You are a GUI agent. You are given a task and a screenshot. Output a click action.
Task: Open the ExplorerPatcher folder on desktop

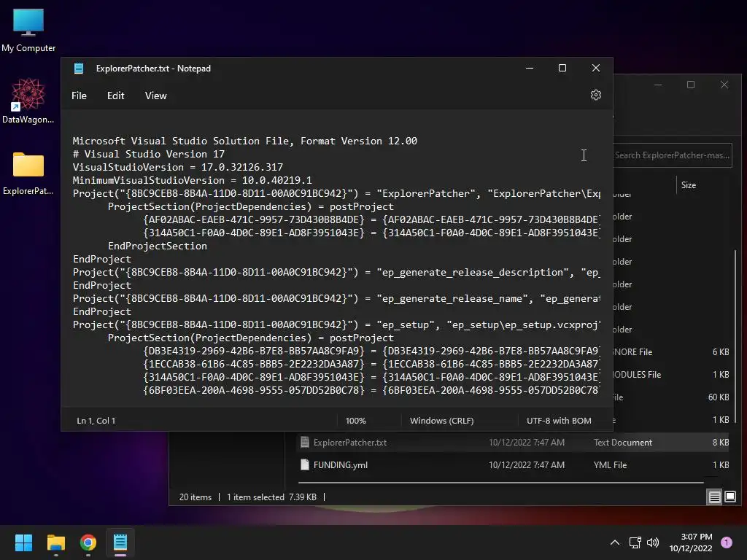[28, 174]
